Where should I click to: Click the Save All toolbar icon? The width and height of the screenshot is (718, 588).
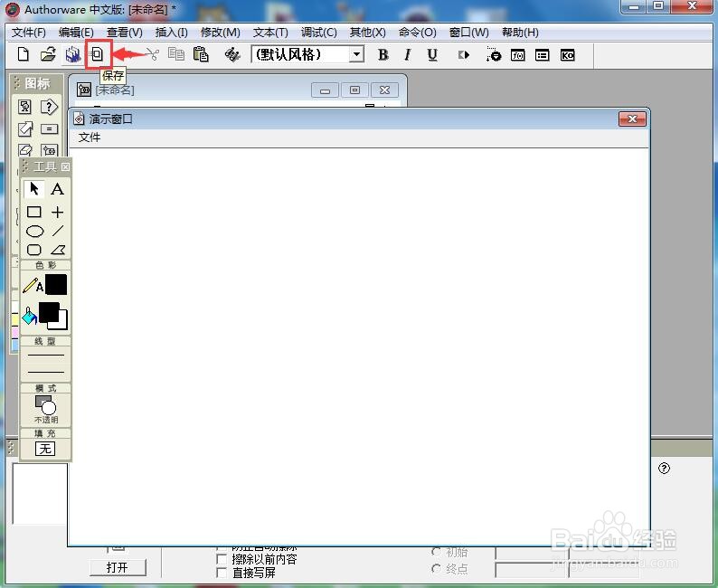point(72,55)
